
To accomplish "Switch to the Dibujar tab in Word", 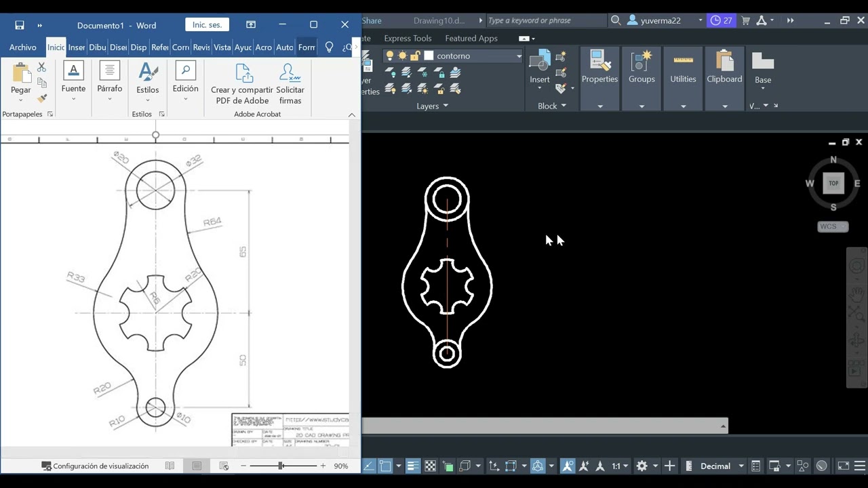I will coord(98,47).
